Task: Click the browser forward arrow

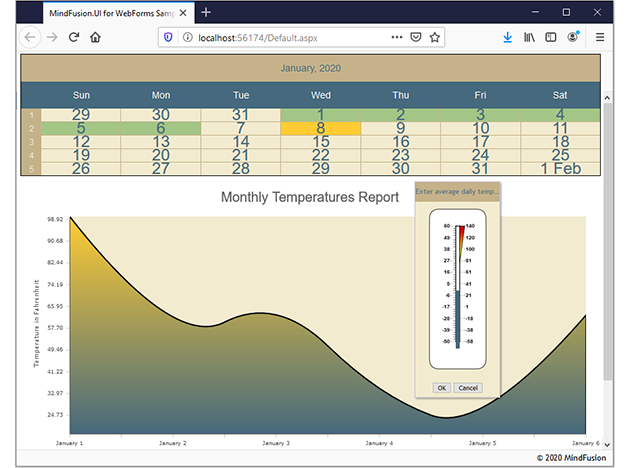Action: click(52, 37)
